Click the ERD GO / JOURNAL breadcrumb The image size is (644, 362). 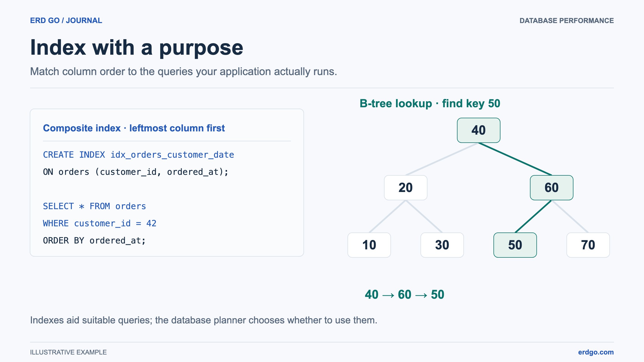click(66, 20)
